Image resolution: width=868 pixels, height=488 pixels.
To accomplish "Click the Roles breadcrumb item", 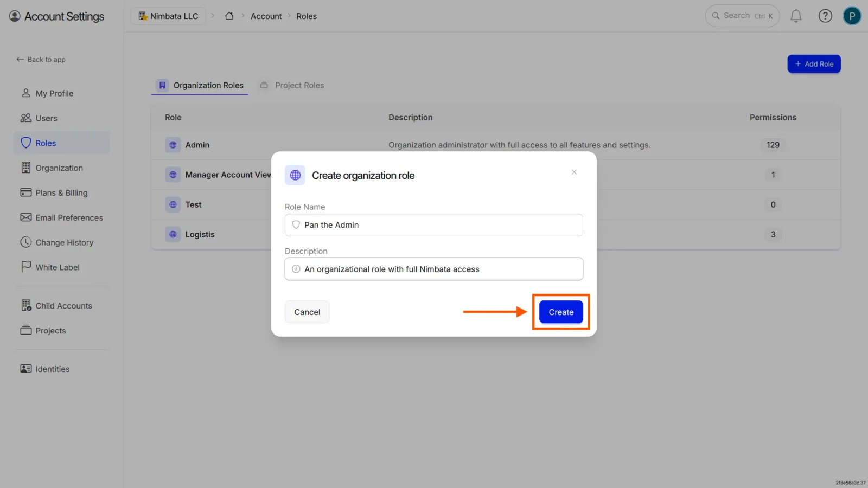I will pyautogui.click(x=307, y=16).
